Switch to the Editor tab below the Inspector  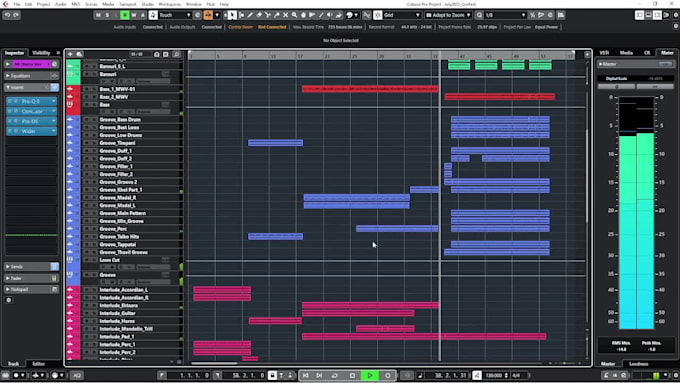pos(39,364)
